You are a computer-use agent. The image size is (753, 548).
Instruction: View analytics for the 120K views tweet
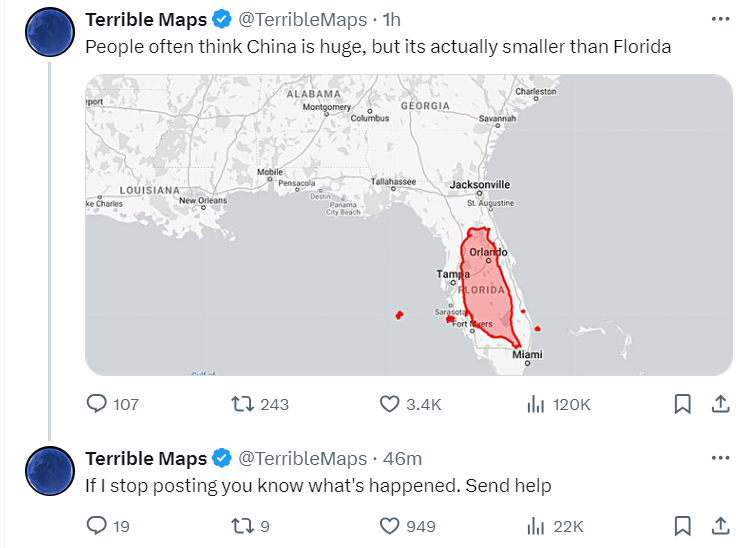point(536,404)
